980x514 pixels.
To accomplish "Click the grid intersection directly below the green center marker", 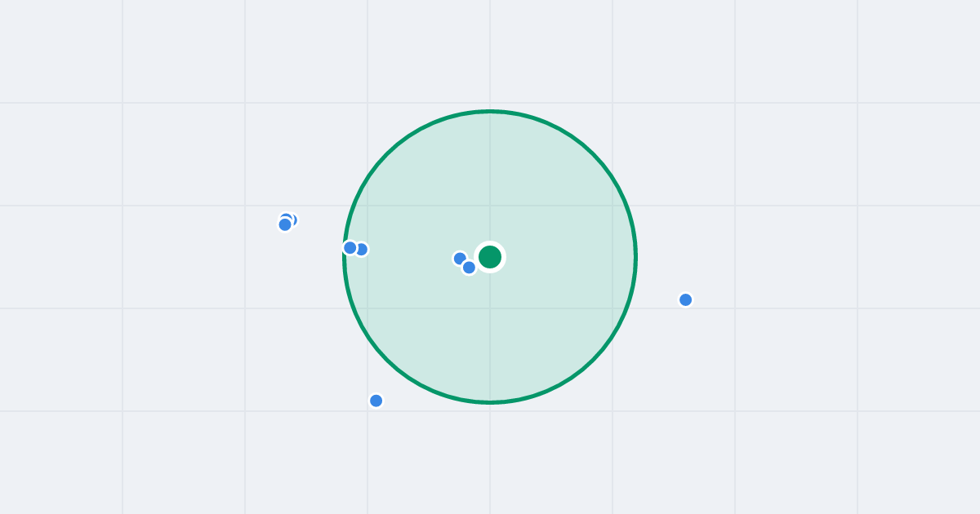I will (x=490, y=308).
